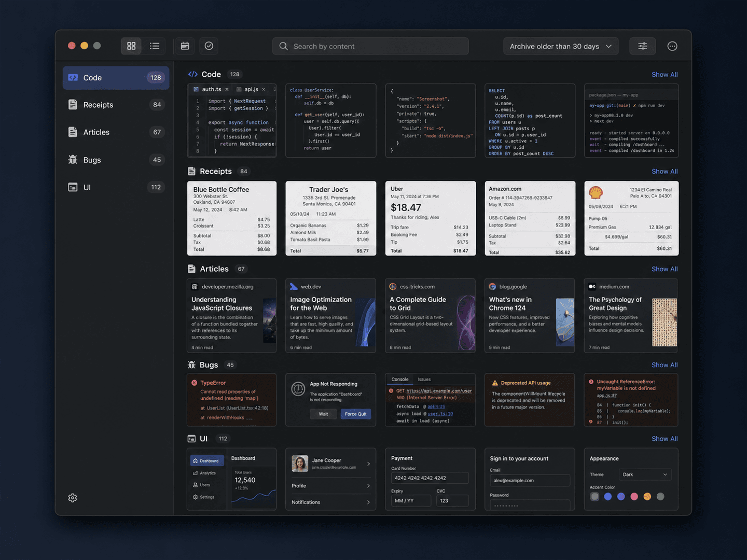Click the UI section header icon
The width and height of the screenshot is (747, 560).
191,439
